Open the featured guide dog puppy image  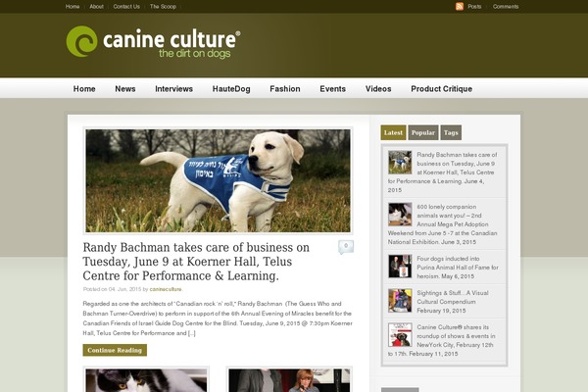click(x=218, y=180)
